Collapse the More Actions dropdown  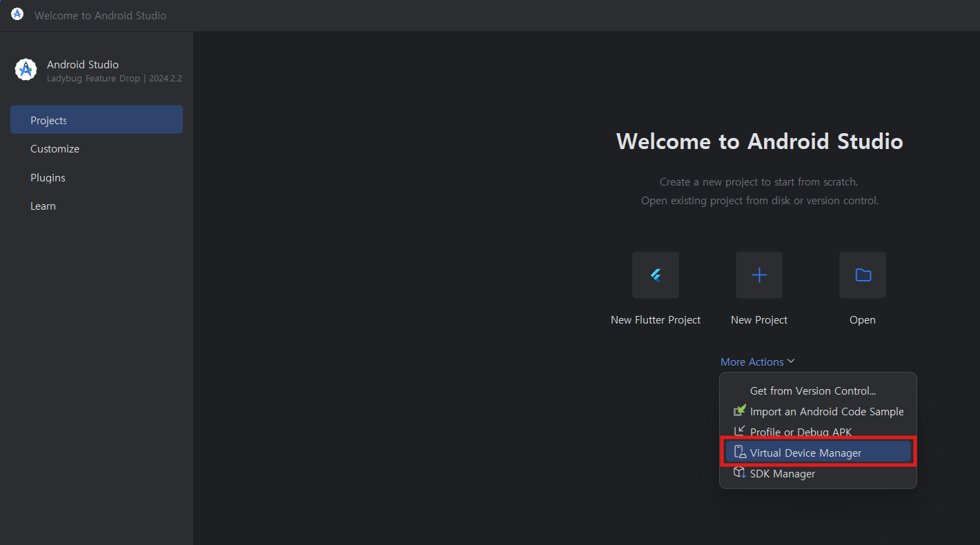757,361
